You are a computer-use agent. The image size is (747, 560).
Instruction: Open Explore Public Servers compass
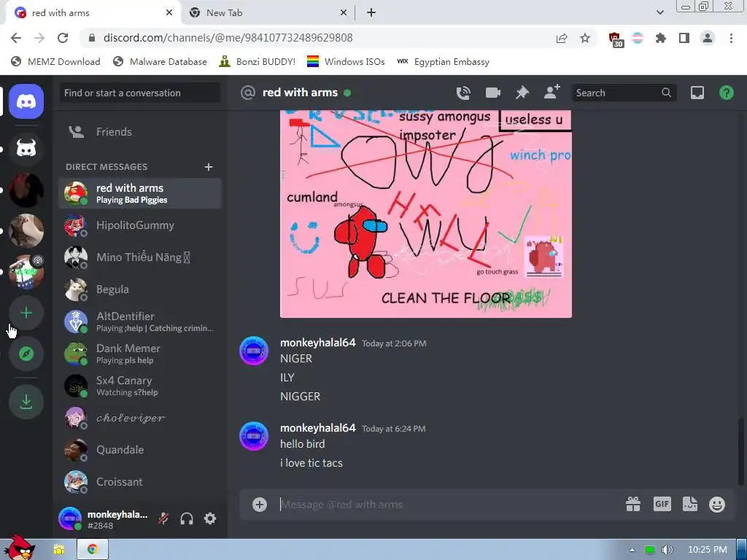click(26, 354)
